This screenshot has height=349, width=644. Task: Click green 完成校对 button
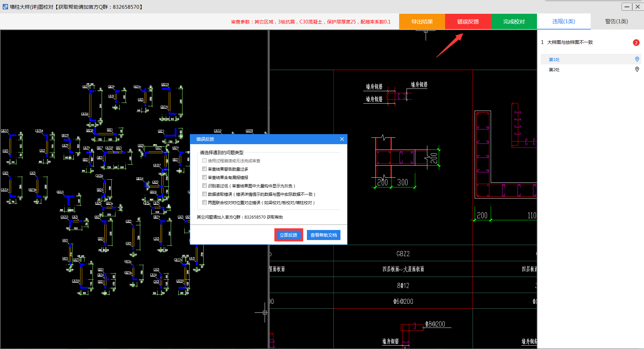(x=514, y=21)
